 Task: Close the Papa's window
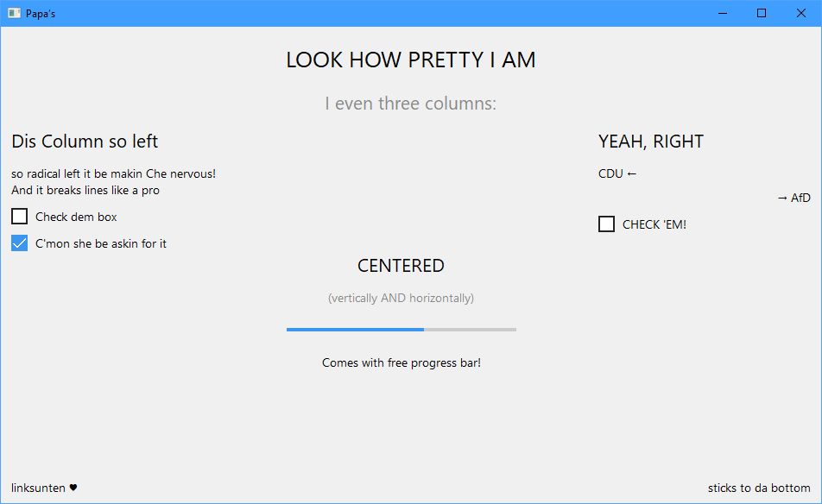tap(801, 13)
